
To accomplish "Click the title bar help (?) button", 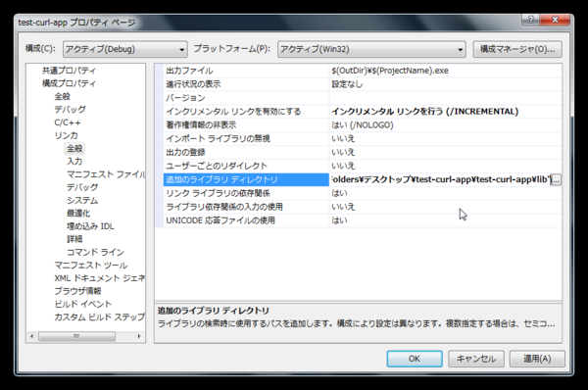I will (x=530, y=20).
